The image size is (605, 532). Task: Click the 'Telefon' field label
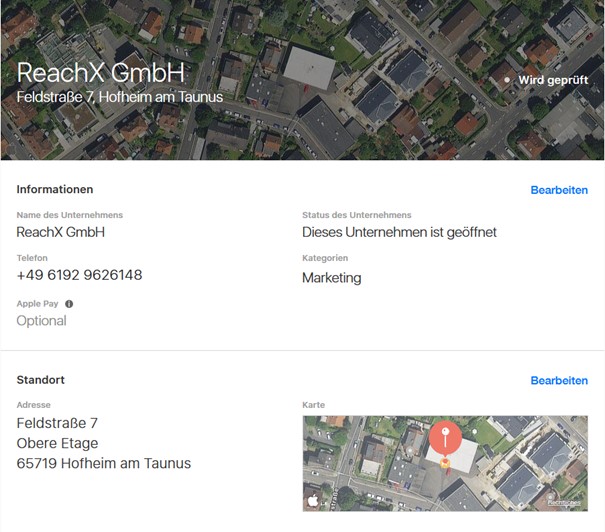(x=32, y=258)
